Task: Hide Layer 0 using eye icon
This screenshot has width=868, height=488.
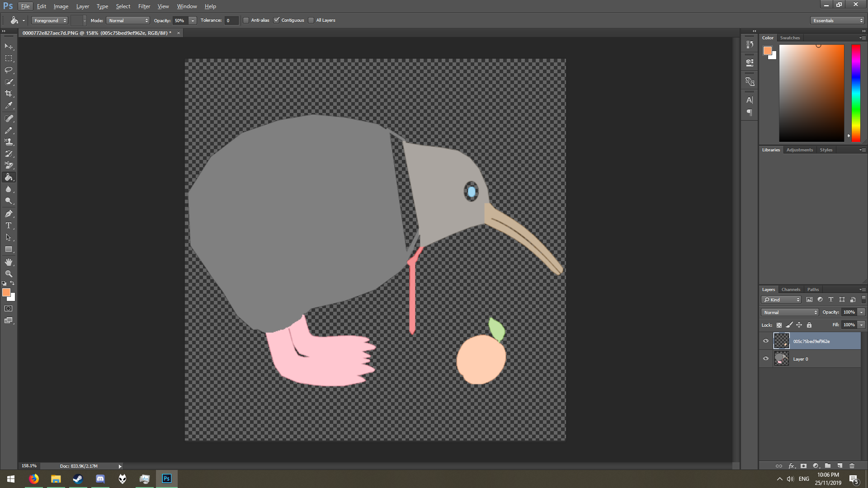Action: [766, 359]
